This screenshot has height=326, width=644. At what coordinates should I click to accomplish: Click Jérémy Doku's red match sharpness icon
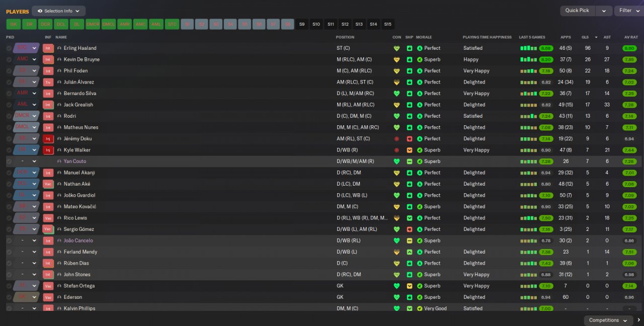click(x=410, y=139)
